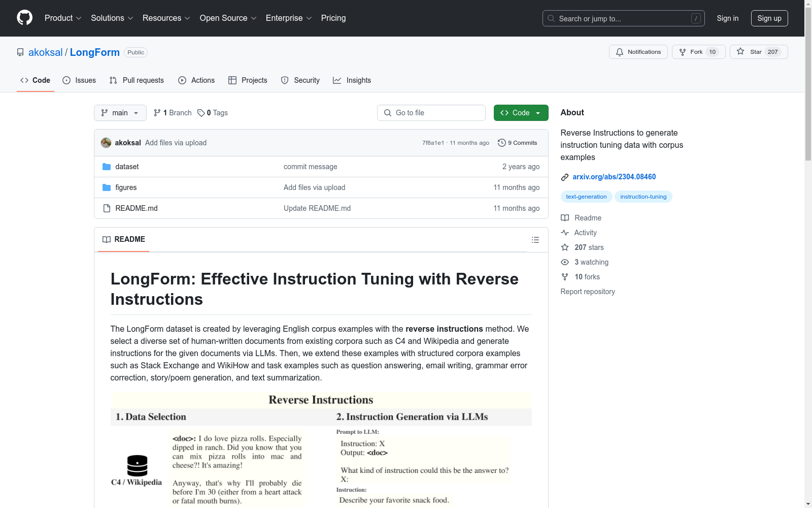Click the eye icon beside 3 watching
812x508 pixels.
coord(565,262)
